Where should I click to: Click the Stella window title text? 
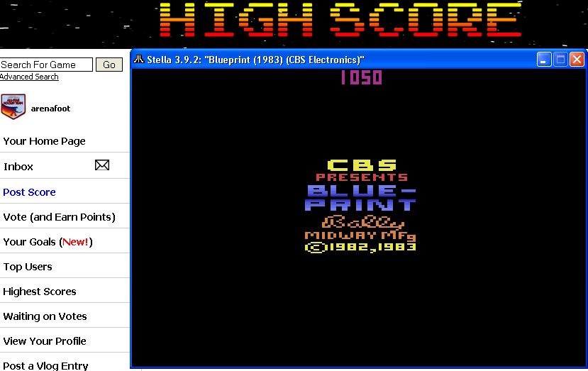click(x=255, y=60)
